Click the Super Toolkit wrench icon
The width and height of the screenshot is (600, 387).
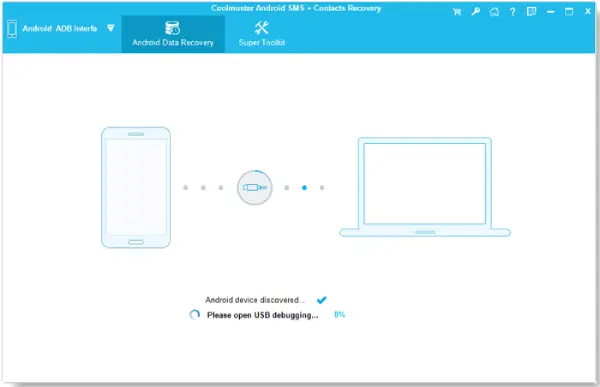coord(262,28)
